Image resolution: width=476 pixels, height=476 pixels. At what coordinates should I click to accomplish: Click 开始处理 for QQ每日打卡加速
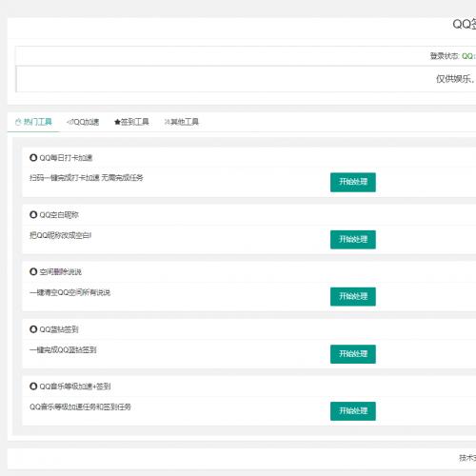(353, 182)
